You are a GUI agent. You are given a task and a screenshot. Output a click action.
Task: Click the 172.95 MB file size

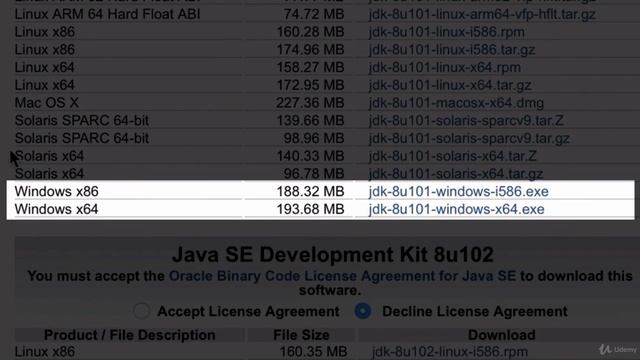point(311,85)
